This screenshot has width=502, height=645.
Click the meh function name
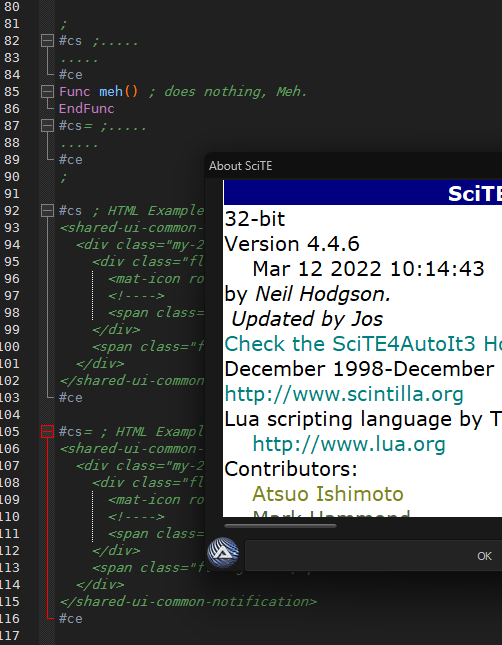tap(111, 91)
